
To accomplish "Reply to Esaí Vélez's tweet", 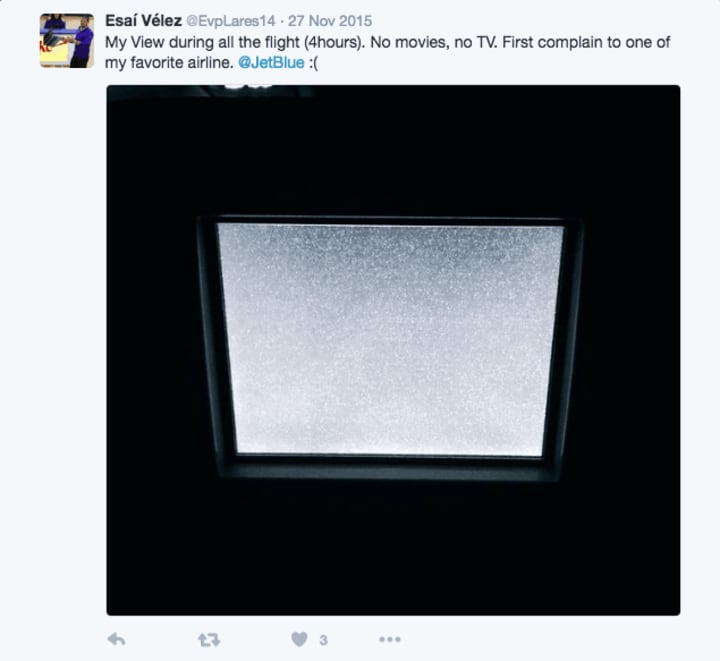I will click(116, 639).
